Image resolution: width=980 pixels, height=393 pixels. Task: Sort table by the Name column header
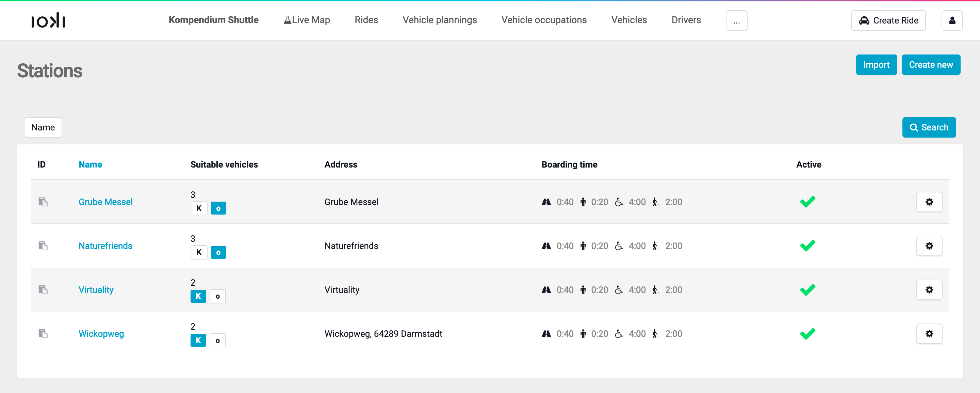click(90, 164)
